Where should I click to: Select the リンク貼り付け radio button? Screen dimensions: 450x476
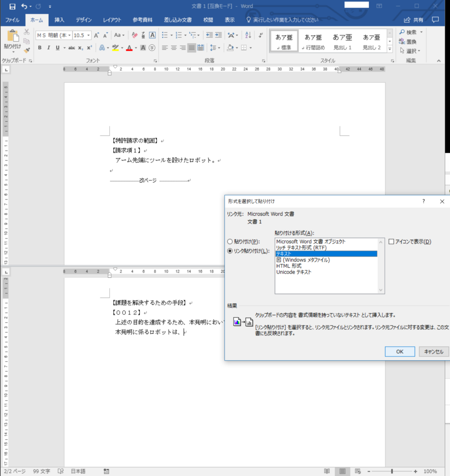(x=229, y=251)
